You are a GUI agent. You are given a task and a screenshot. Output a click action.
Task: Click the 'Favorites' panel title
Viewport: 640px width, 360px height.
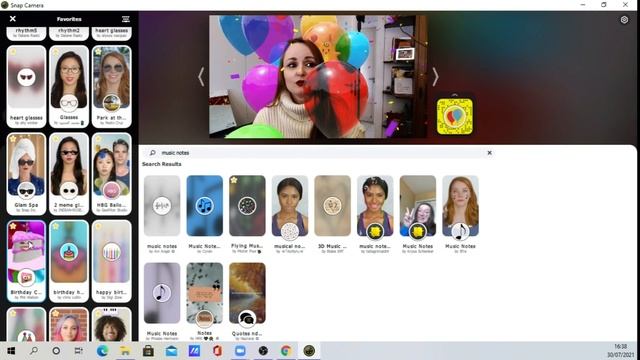point(69,19)
